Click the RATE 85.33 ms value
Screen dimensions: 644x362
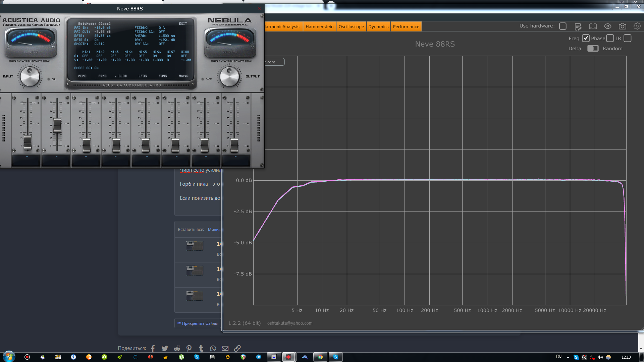102,36
